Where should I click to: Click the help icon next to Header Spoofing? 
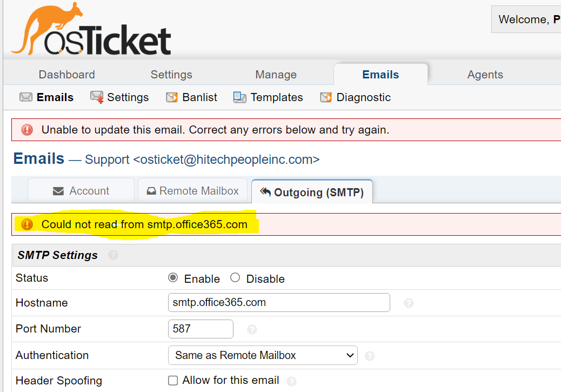292,381
